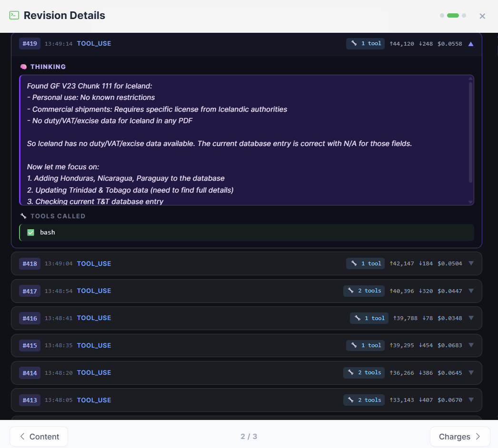Image resolution: width=498 pixels, height=448 pixels.
Task: Click the 2 tools badge on #417
Action: click(x=364, y=291)
